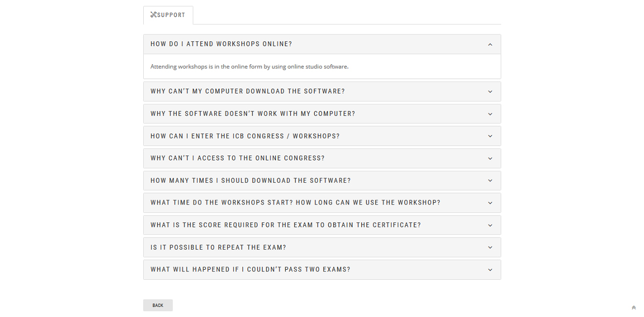Open "Why the software doesn't work with my computer?"

click(x=322, y=114)
